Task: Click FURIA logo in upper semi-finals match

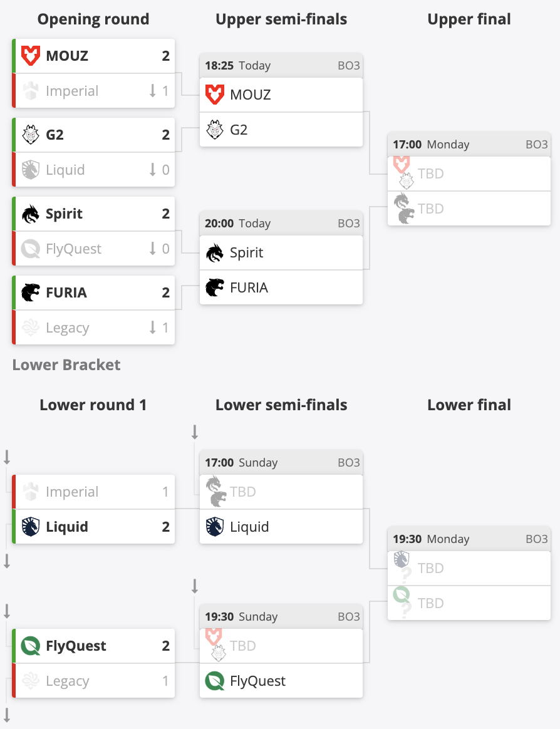Action: click(215, 288)
